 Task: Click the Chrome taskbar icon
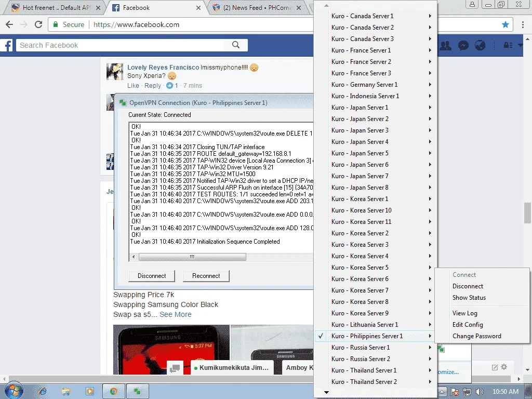click(x=114, y=392)
